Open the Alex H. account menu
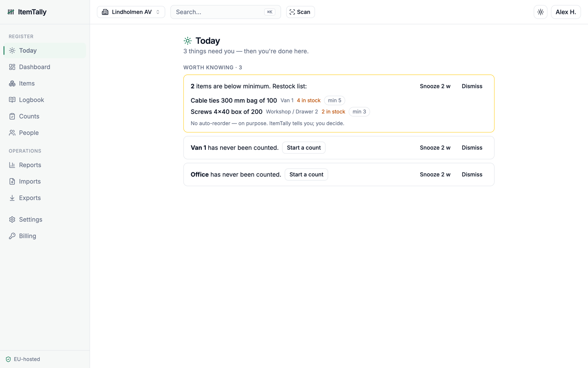This screenshot has width=588, height=368. (x=566, y=12)
